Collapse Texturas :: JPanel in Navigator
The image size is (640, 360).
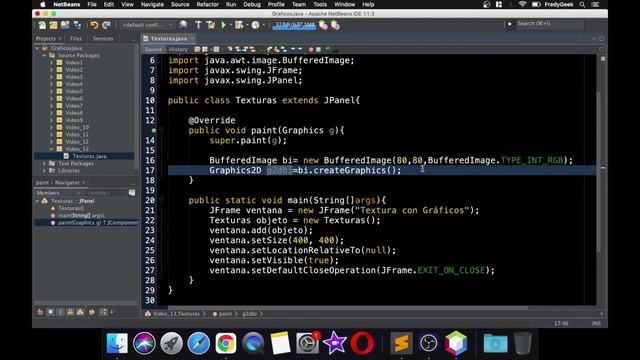(x=37, y=201)
